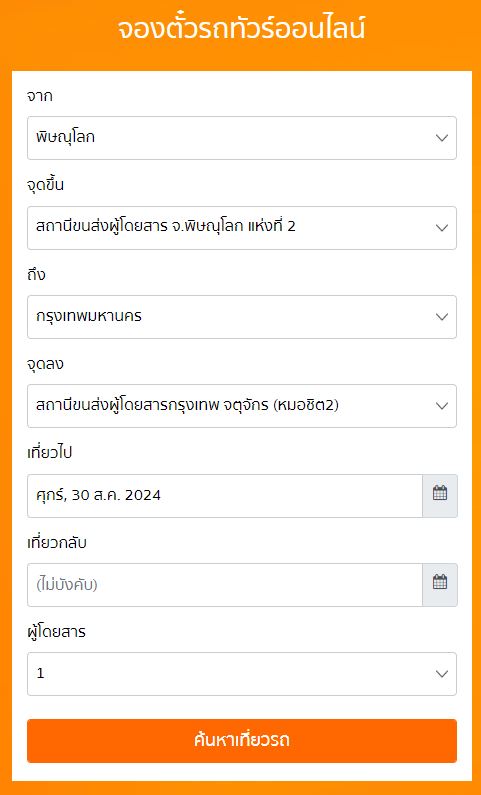
Task: Open the สถานีขนส่งผู้โดยสาร จ.พิษณุโลก boarding dropdown
Action: tap(242, 228)
